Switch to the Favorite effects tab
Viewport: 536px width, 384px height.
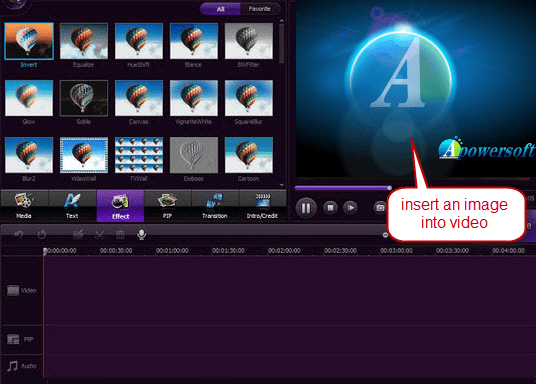(260, 9)
